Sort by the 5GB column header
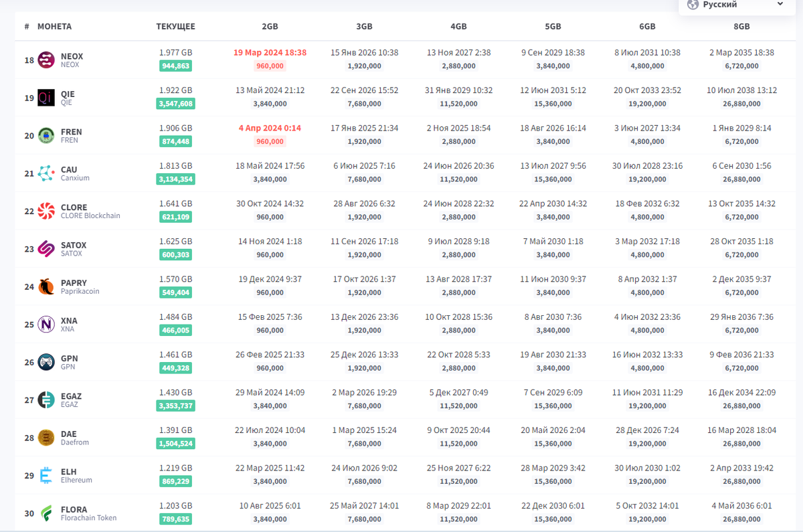The width and height of the screenshot is (803, 532). point(553,27)
